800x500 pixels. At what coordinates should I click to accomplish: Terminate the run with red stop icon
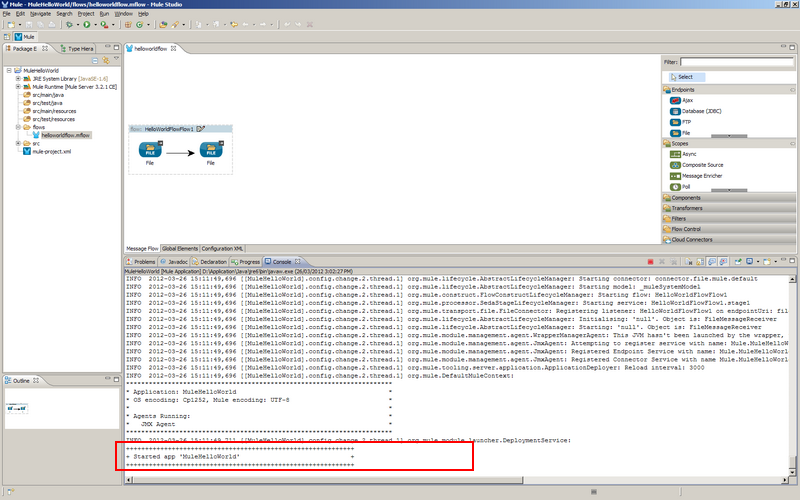(651, 262)
